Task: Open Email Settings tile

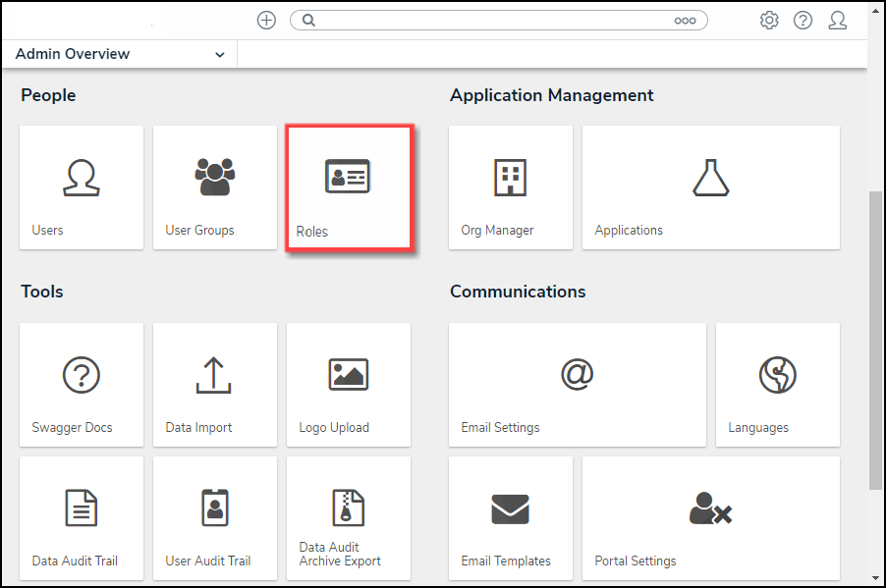Action: click(x=578, y=385)
